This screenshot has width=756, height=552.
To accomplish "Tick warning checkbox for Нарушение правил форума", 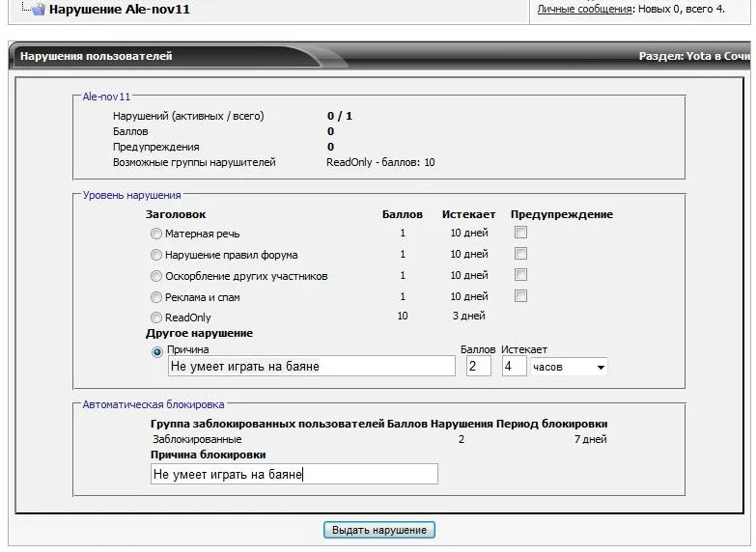I will 520,254.
